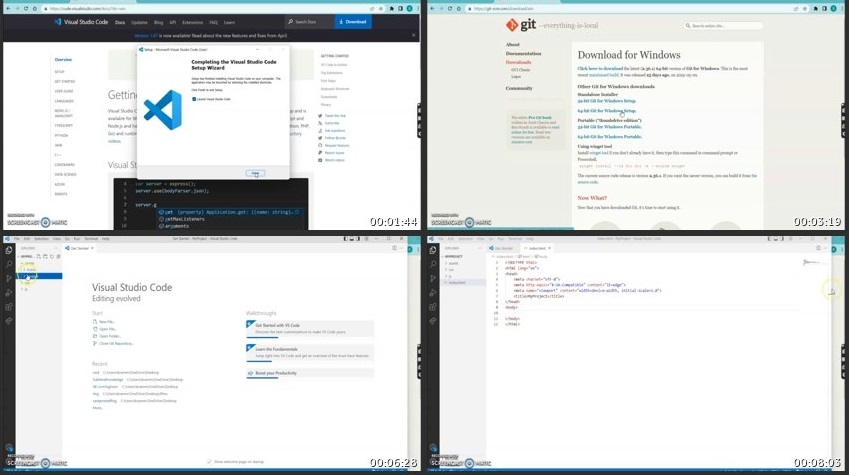
Task: Open Community in git site sidebar
Action: click(x=519, y=88)
